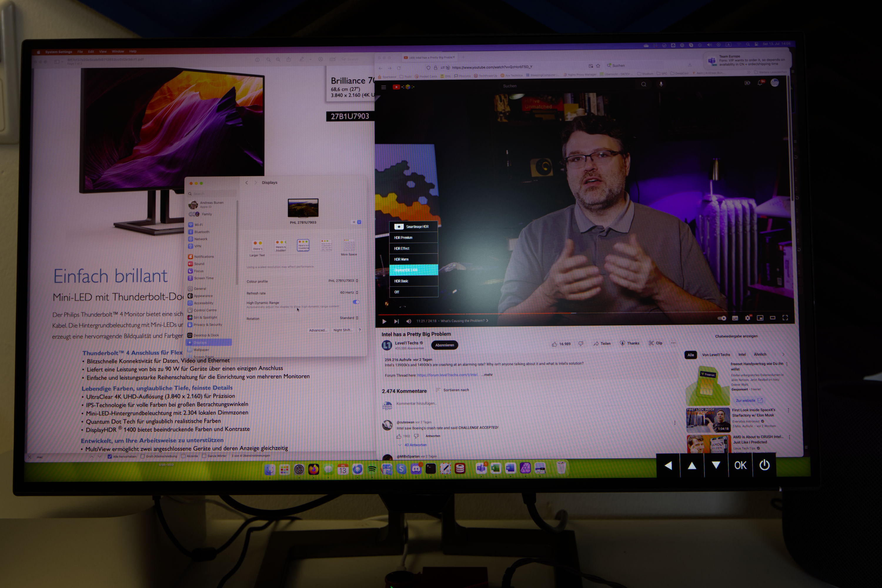Open YouTube player settings gear
Screen dimensions: 882x588
(748, 318)
